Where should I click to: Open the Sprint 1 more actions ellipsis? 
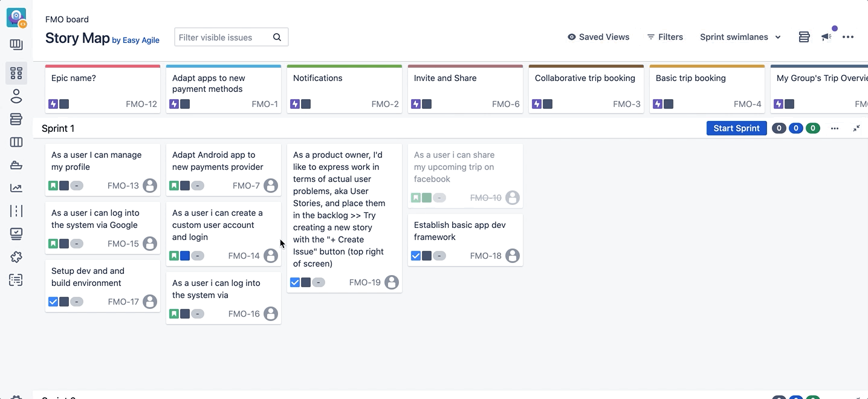835,128
